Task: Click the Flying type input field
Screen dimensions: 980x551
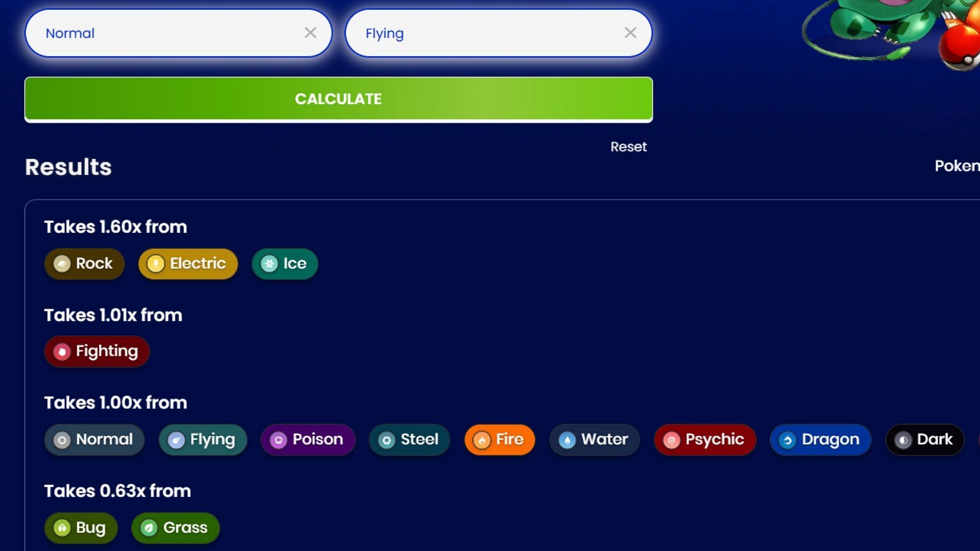Action: pos(498,33)
